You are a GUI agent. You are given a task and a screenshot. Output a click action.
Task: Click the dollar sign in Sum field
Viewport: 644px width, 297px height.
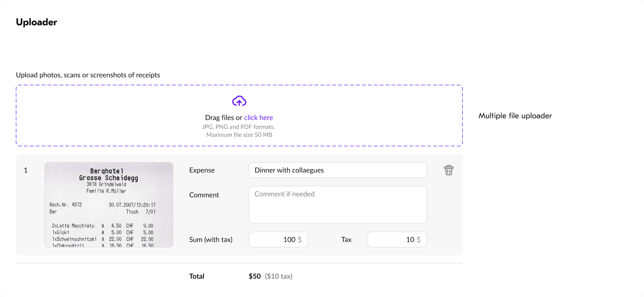pos(300,240)
